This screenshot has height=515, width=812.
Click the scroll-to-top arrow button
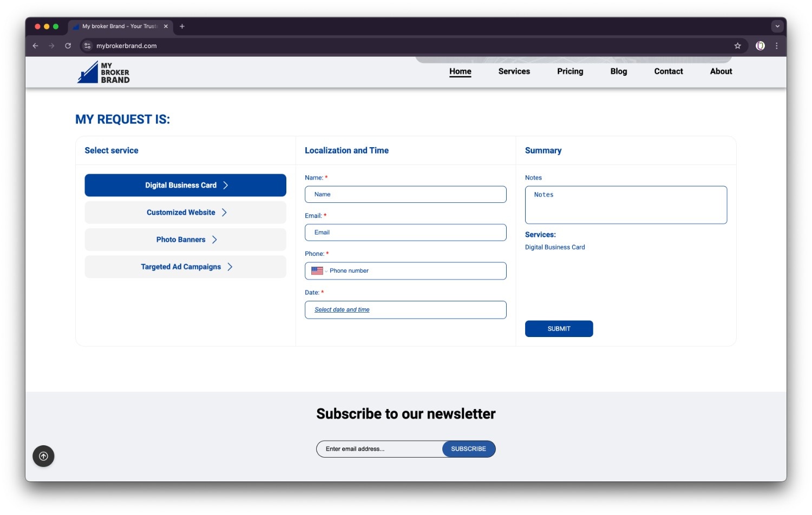click(x=43, y=456)
